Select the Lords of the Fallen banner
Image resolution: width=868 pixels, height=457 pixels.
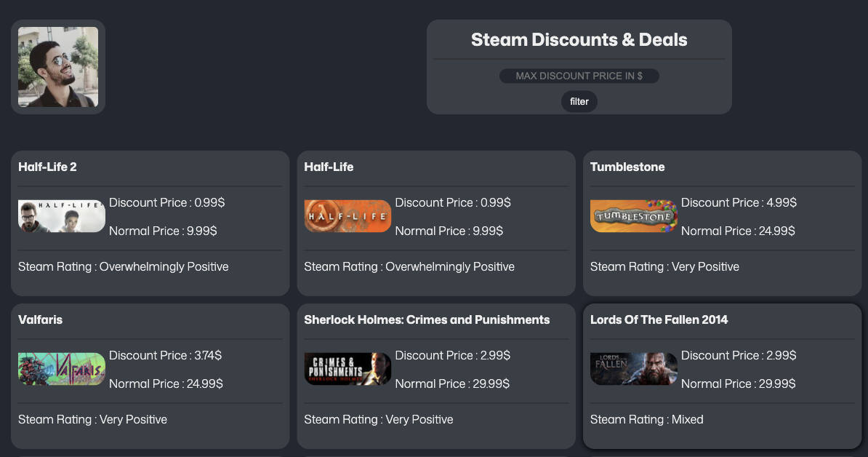pyautogui.click(x=634, y=369)
